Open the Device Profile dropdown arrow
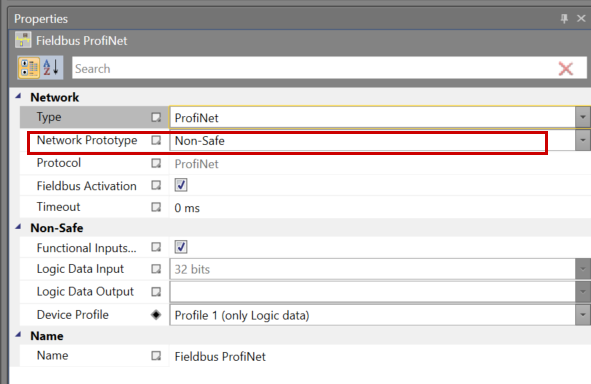The height and width of the screenshot is (384, 591). coord(583,315)
